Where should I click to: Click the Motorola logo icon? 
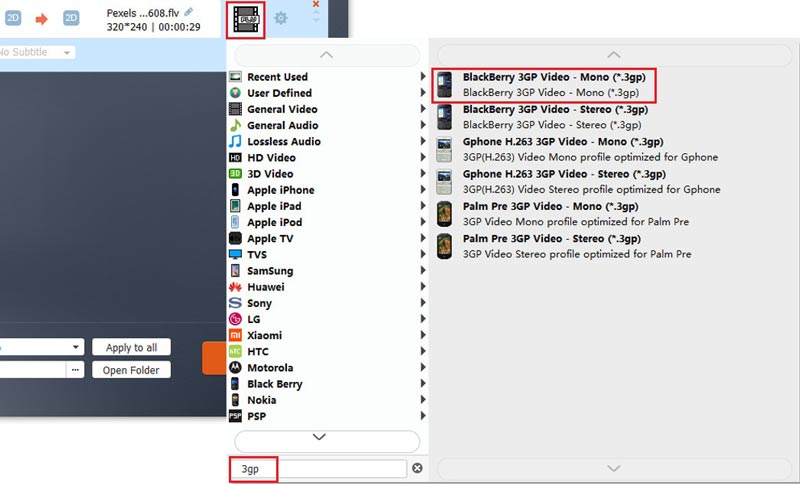click(235, 367)
